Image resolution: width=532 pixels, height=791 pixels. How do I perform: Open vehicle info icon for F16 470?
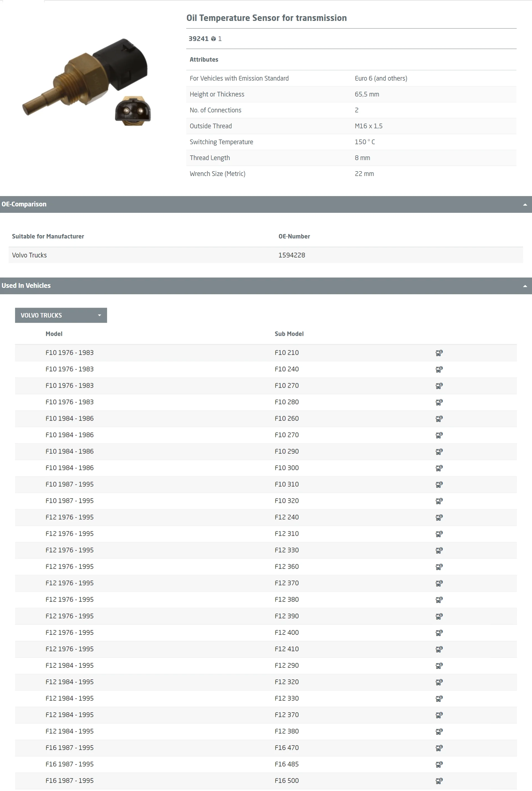(x=439, y=748)
